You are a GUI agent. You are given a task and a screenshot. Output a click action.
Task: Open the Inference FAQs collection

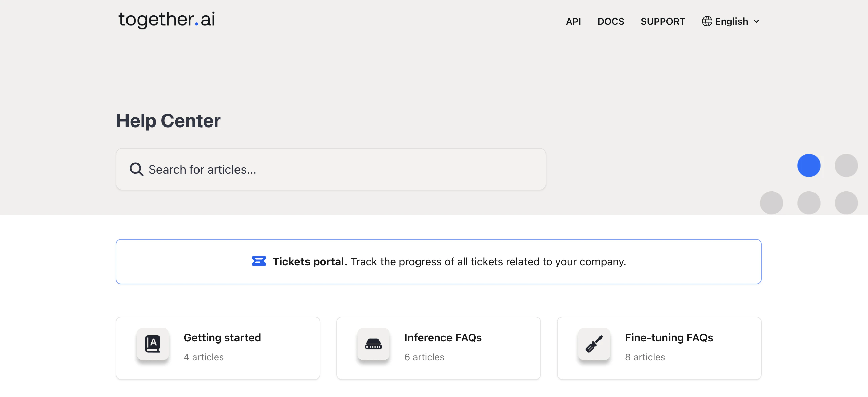tap(443, 338)
